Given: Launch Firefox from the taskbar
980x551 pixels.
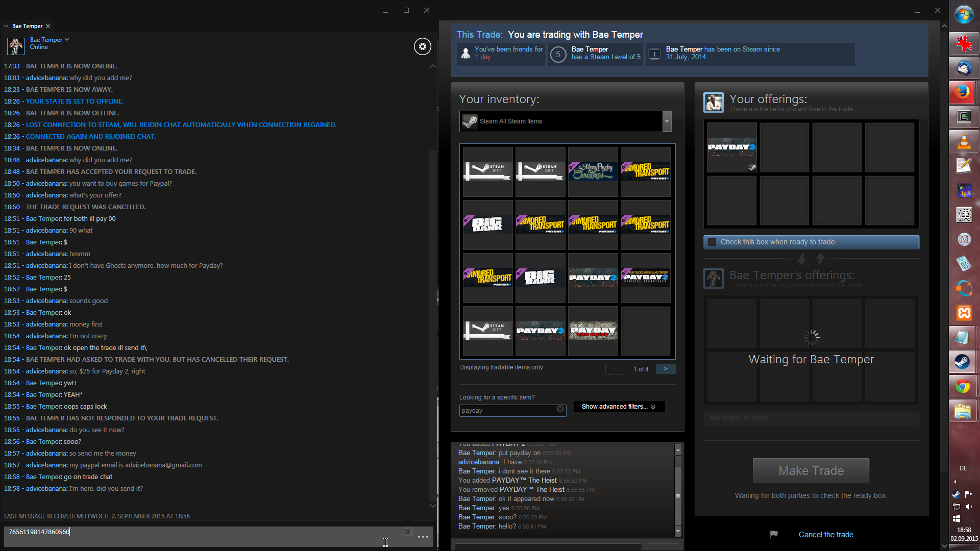Looking at the screenshot, I should (x=963, y=92).
